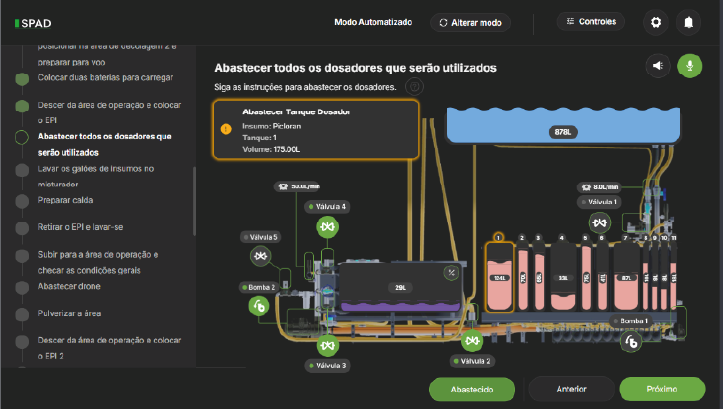Click the Bomba 1 pump icon
Screen dimensions: 723x410
coord(632,341)
